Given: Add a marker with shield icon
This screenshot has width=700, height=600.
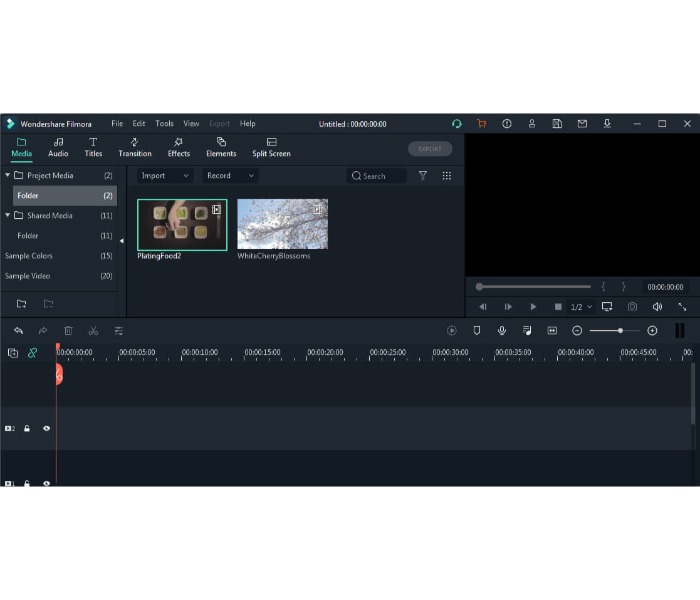Looking at the screenshot, I should (x=477, y=331).
